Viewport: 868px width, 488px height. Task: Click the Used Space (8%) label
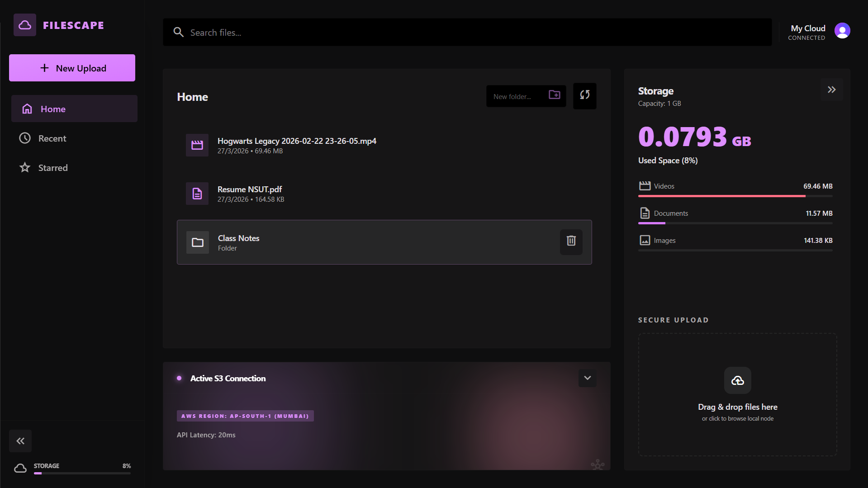point(668,160)
